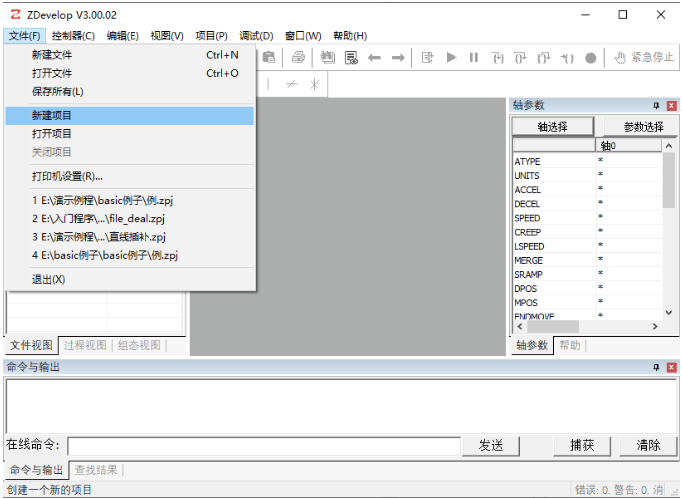682x499 pixels.
Task: Open the 控制器(C) menu
Action: (73, 36)
